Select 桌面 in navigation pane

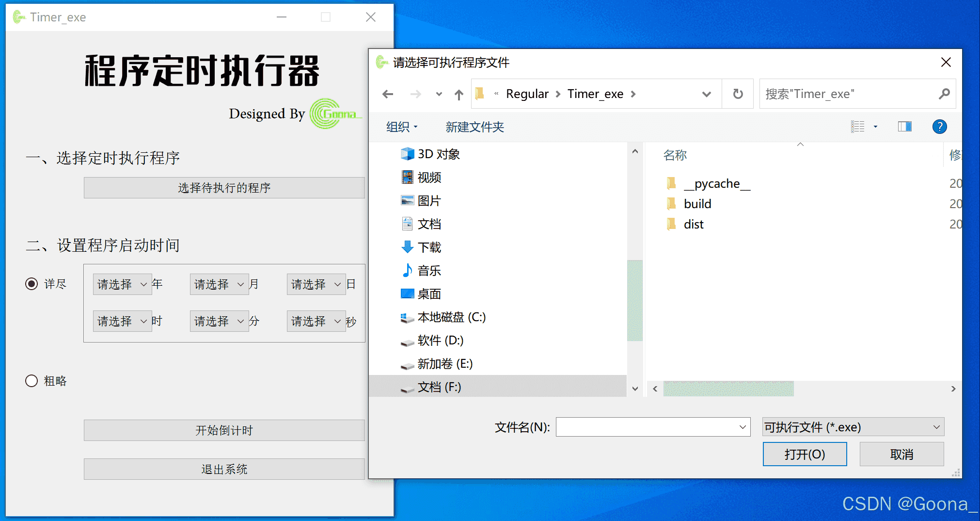[421, 294]
